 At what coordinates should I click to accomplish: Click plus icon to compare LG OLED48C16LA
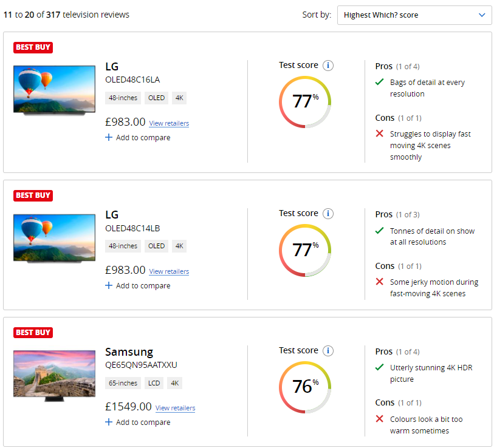pyautogui.click(x=109, y=138)
